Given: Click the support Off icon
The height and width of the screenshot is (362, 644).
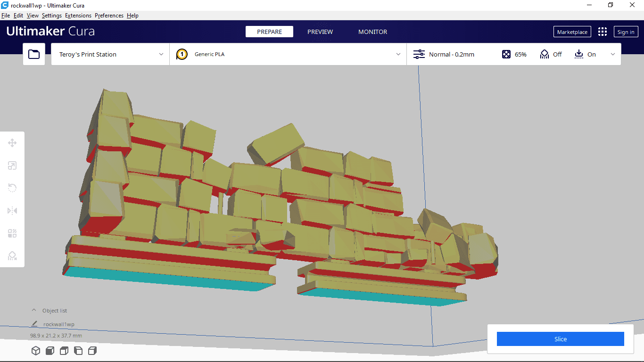Looking at the screenshot, I should click(545, 54).
